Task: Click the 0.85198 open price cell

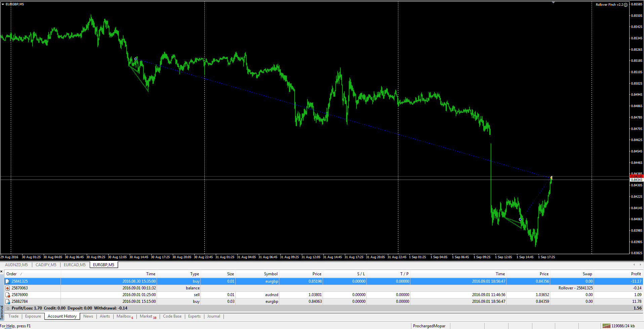Action: click(315, 281)
